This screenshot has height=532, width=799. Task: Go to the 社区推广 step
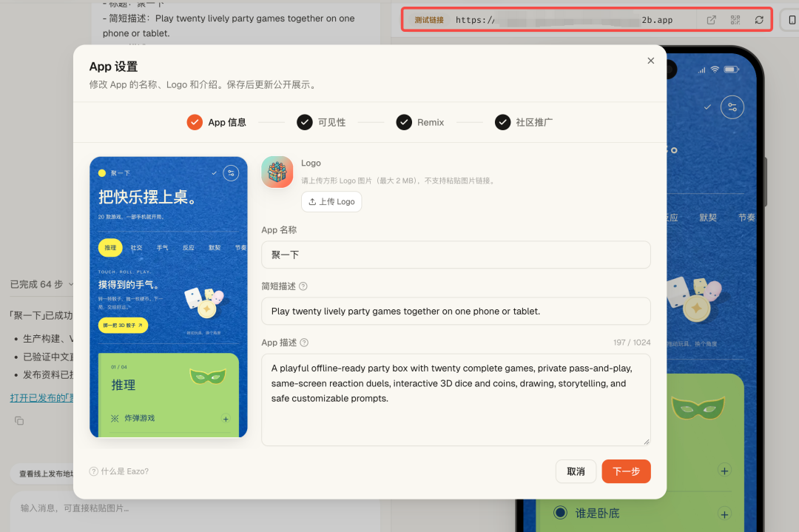[524, 122]
